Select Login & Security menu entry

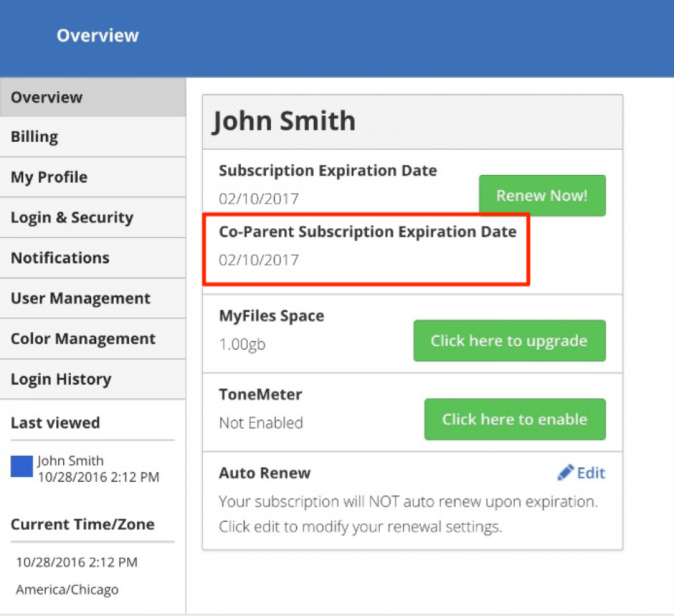tap(93, 218)
